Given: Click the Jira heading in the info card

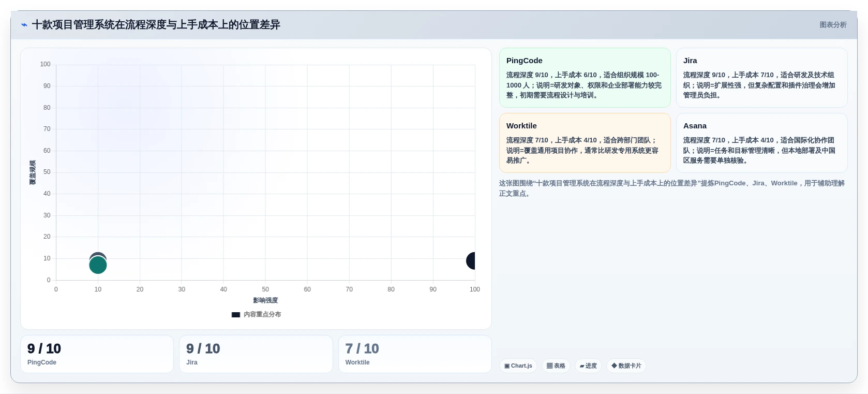Looking at the screenshot, I should [690, 61].
